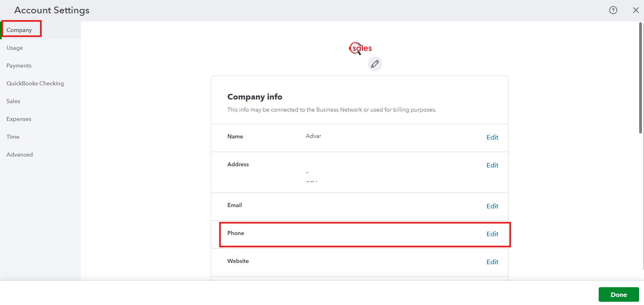This screenshot has height=305, width=644.
Task: Edit the company Phone number
Action: pos(492,234)
